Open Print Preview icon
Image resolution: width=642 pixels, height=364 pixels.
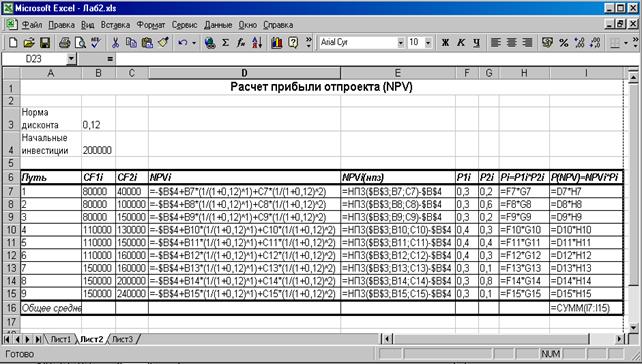click(80, 43)
